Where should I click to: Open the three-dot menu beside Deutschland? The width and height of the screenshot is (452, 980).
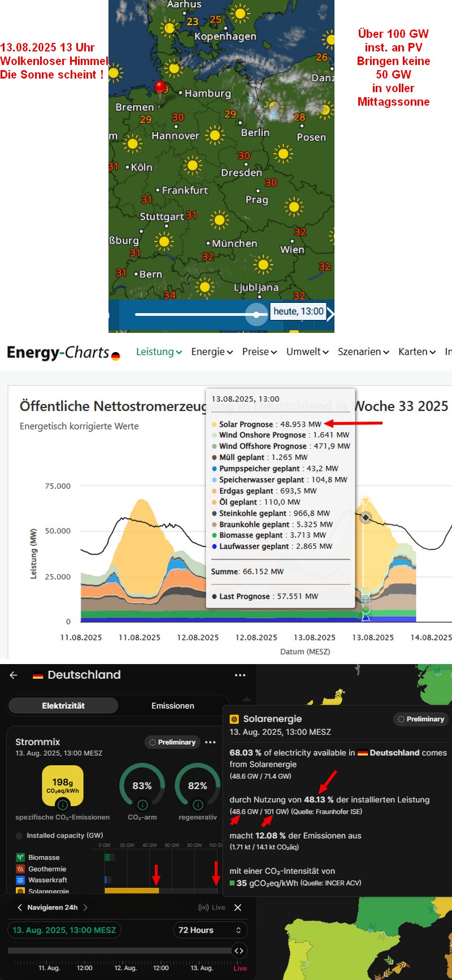[x=240, y=675]
